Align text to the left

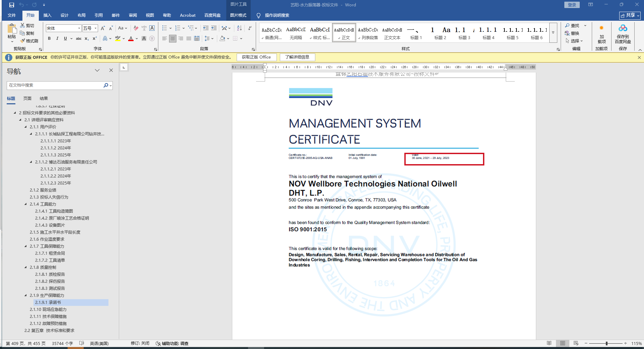pyautogui.click(x=164, y=38)
